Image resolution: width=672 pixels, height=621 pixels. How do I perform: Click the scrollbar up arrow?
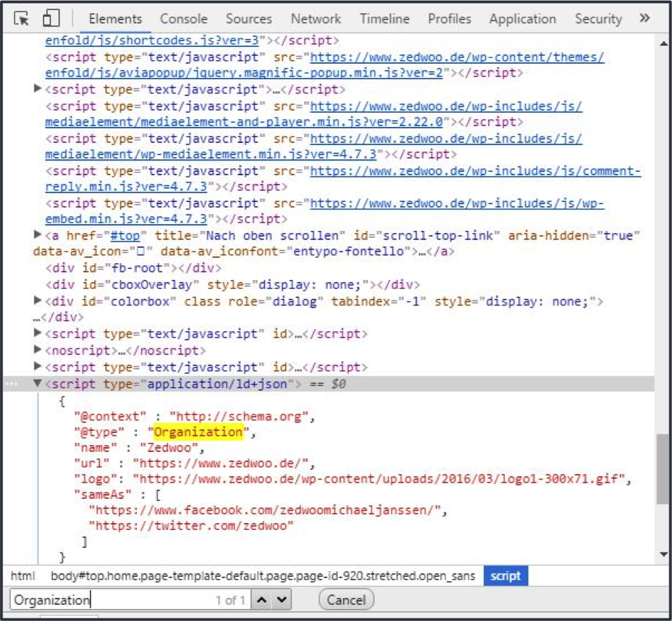tap(663, 43)
